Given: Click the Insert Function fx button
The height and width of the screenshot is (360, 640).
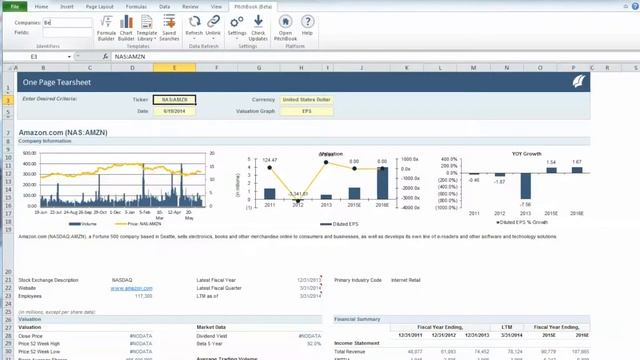Looking at the screenshot, I should tap(105, 57).
